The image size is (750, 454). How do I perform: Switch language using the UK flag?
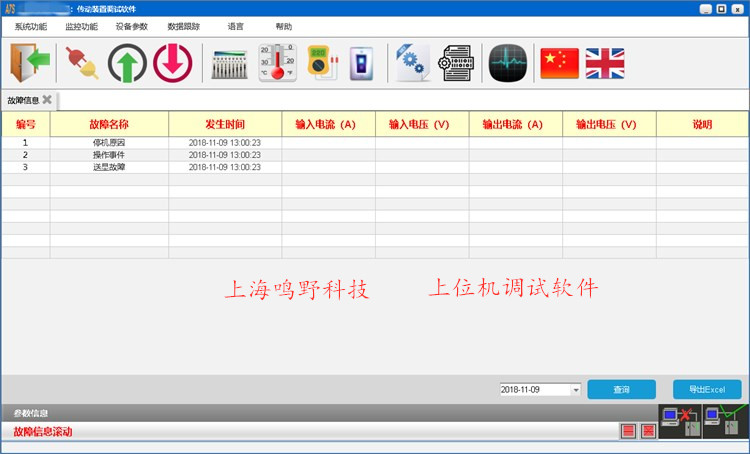pos(605,63)
